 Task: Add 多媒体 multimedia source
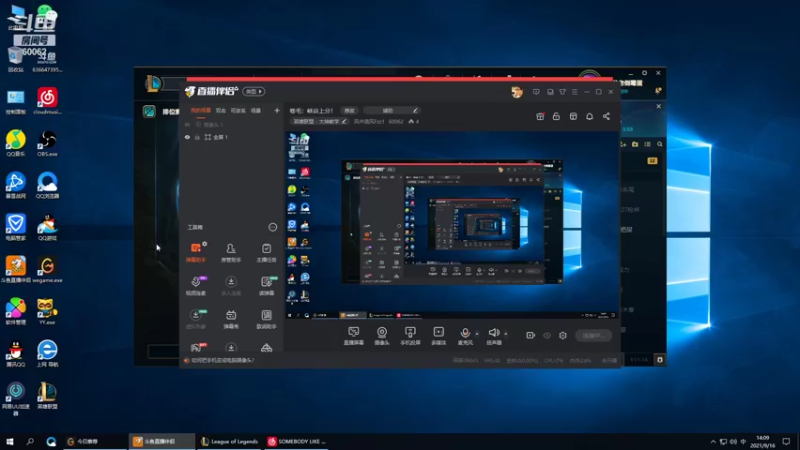pos(439,336)
